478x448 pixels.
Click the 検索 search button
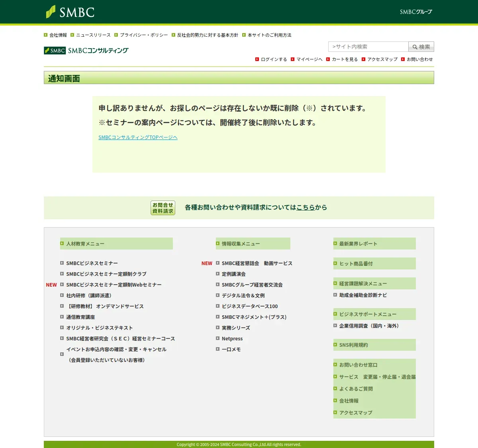pyautogui.click(x=421, y=47)
